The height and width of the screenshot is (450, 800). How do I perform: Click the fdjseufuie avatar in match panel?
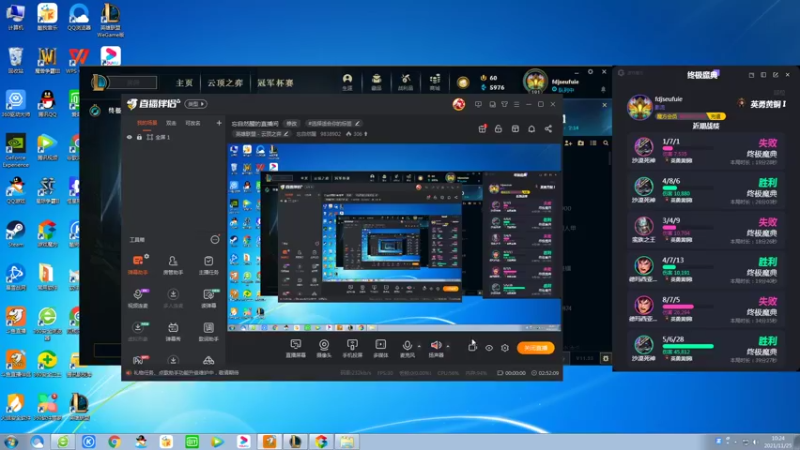(x=639, y=107)
